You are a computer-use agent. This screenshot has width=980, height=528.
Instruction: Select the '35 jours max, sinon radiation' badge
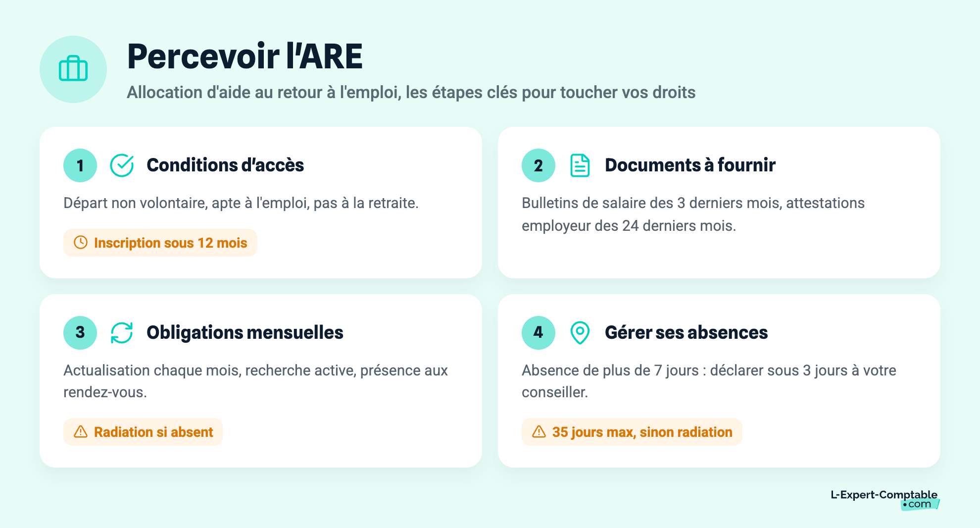pyautogui.click(x=632, y=432)
